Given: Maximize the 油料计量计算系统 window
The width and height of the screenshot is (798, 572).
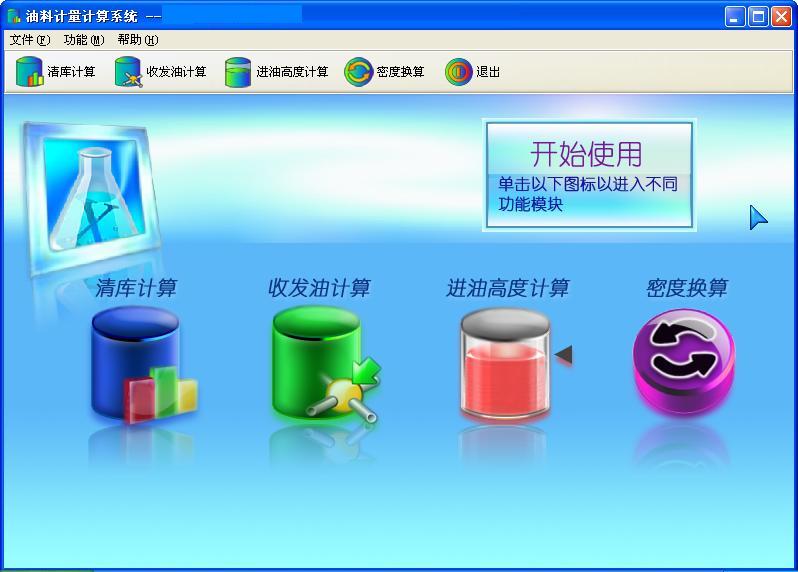Looking at the screenshot, I should [x=758, y=17].
